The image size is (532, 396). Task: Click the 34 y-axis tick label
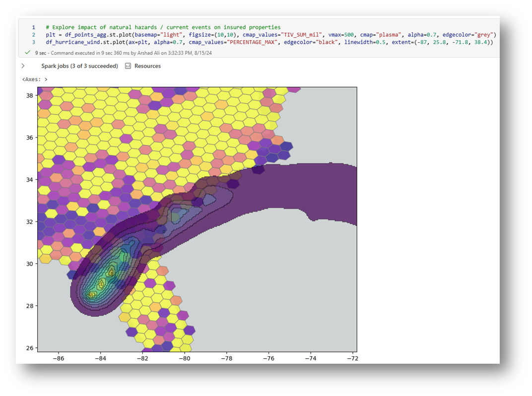coord(30,179)
